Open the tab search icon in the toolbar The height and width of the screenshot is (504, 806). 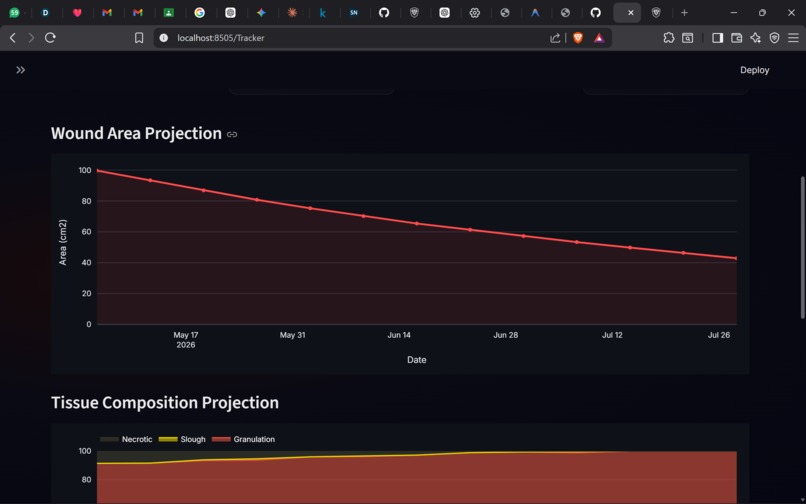687,38
